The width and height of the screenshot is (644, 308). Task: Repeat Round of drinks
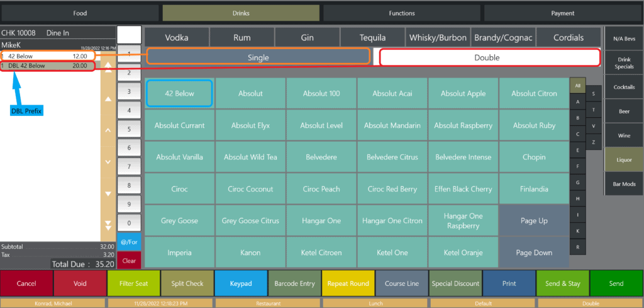348,283
